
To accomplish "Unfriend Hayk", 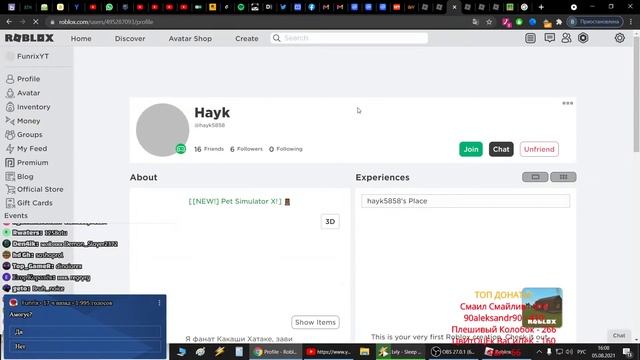I will pyautogui.click(x=539, y=149).
